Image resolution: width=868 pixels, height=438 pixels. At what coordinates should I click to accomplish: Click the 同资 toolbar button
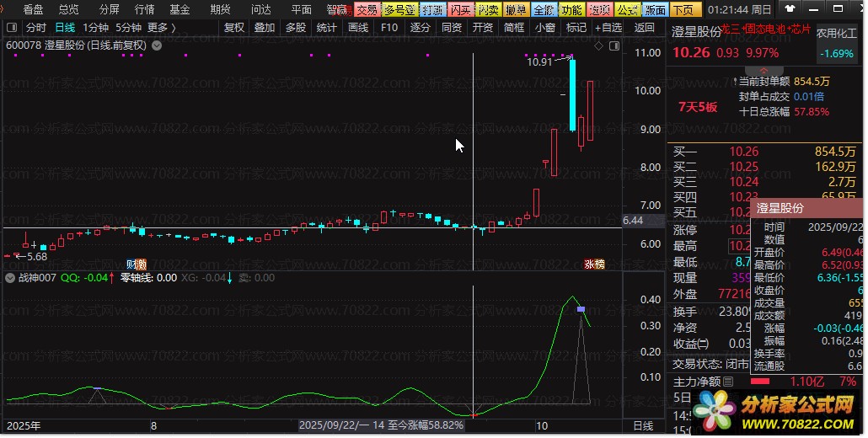452,28
